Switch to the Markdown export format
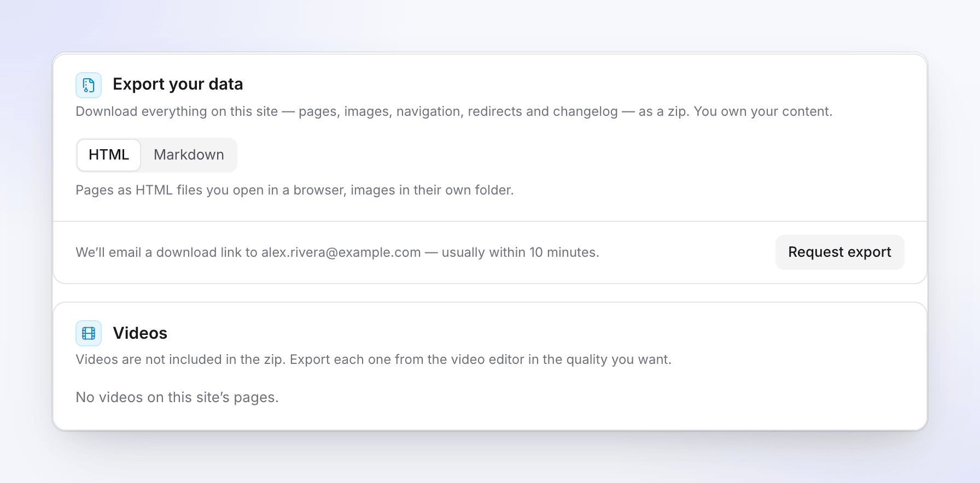The width and height of the screenshot is (980, 483). (x=189, y=155)
